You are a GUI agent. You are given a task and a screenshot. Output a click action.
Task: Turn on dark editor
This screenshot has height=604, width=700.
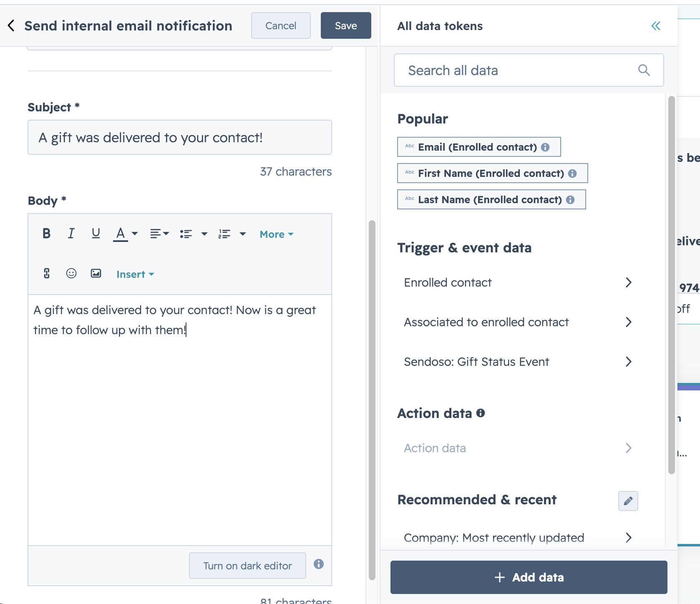(x=247, y=566)
